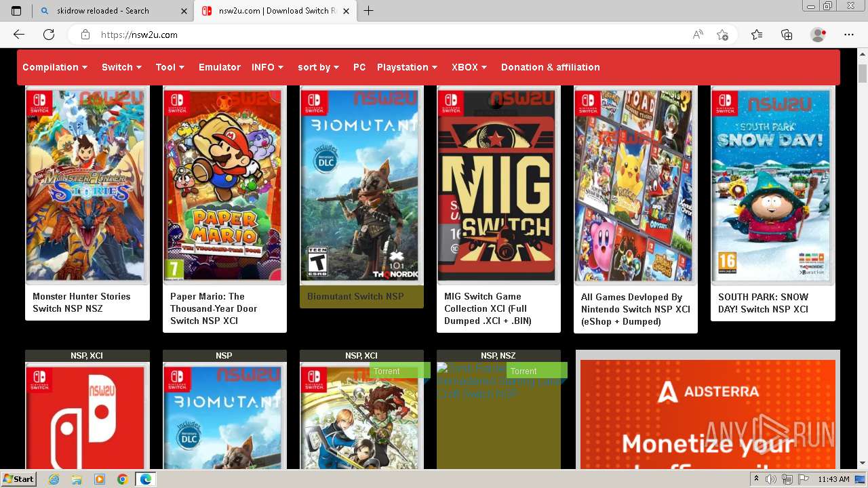Open browser Collections
868x488 pixels.
787,35
